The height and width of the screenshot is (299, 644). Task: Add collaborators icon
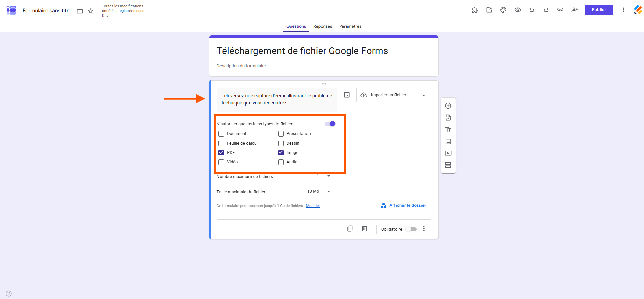(x=575, y=10)
